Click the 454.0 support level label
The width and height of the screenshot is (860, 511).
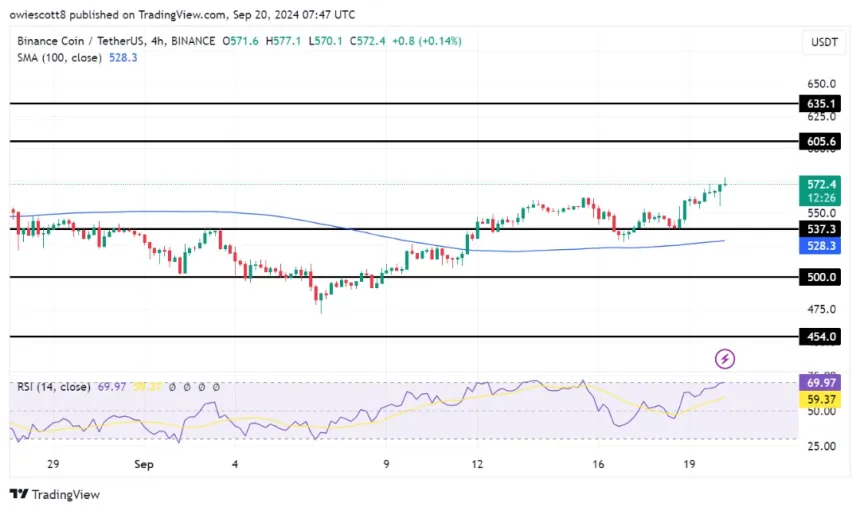click(820, 337)
